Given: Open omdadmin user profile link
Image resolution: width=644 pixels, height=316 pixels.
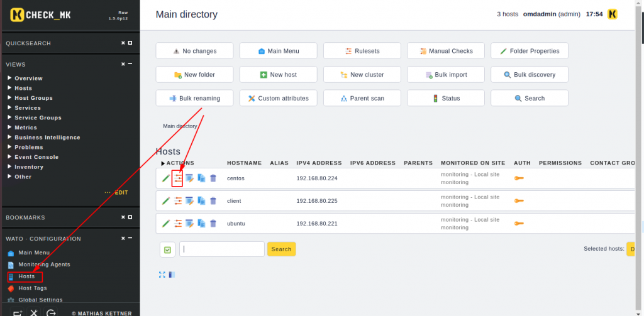Looking at the screenshot, I should [x=540, y=14].
